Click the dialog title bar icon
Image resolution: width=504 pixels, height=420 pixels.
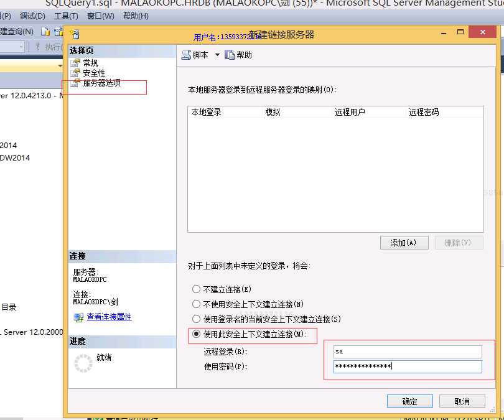click(75, 34)
